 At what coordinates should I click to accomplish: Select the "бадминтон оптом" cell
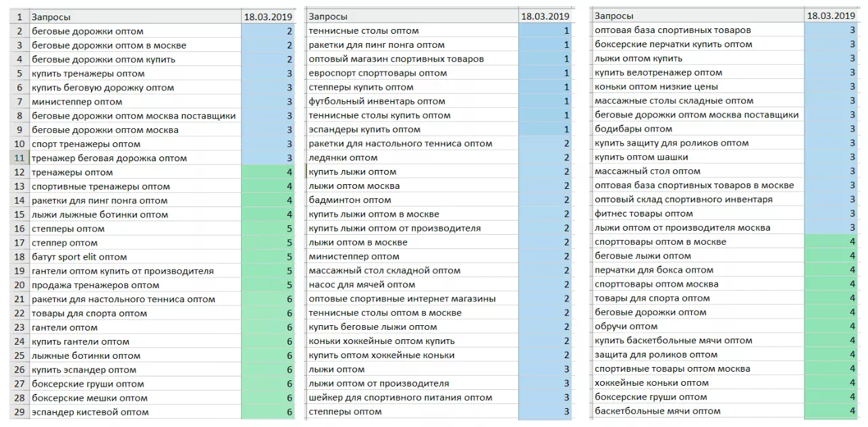point(413,200)
